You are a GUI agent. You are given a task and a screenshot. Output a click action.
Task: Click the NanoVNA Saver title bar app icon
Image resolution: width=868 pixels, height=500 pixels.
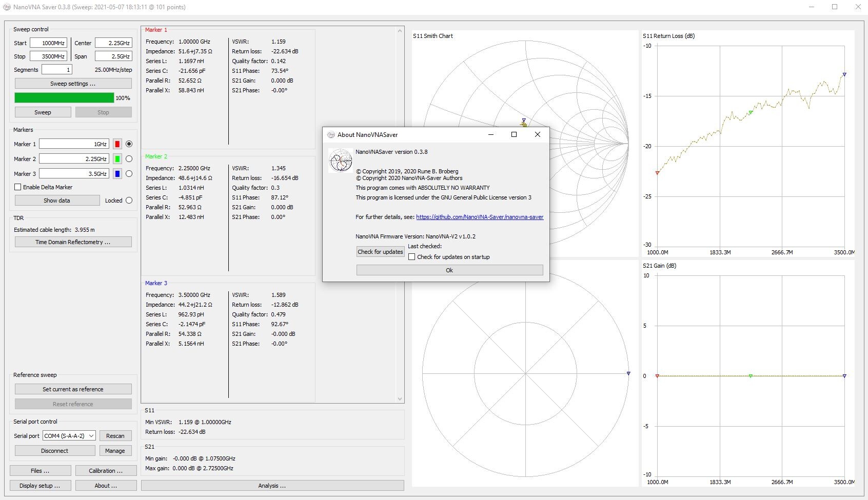[x=7, y=7]
